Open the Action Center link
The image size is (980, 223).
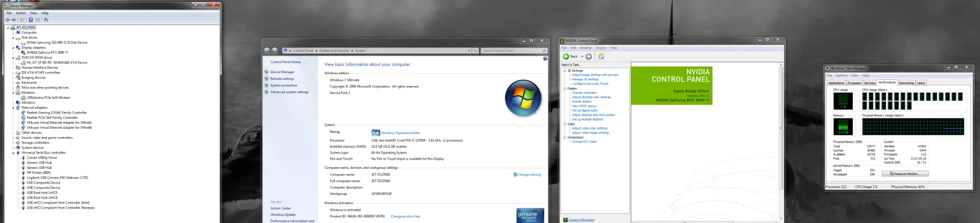point(281,208)
